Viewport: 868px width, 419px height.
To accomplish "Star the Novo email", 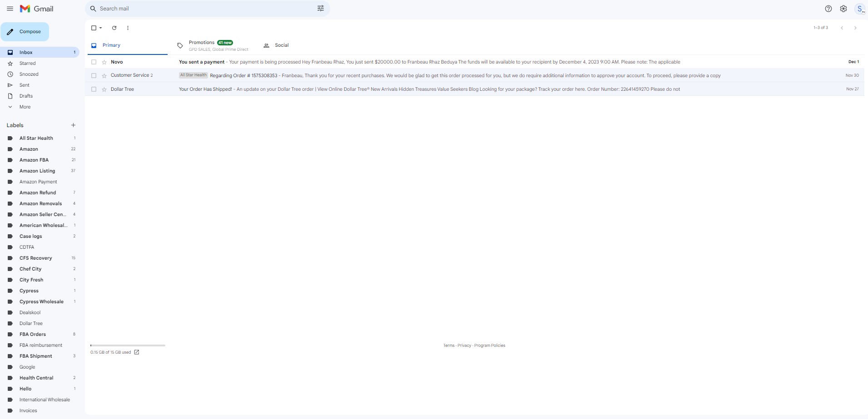I will [x=104, y=62].
